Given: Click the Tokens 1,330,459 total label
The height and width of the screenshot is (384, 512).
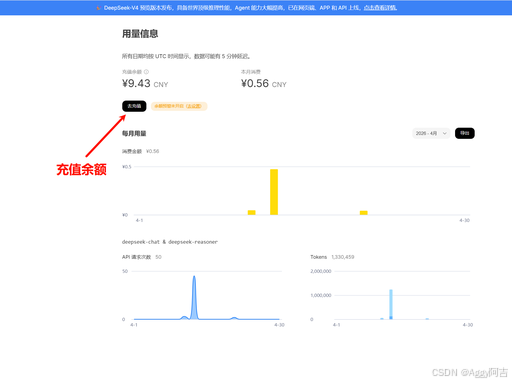Looking at the screenshot, I should (332, 257).
